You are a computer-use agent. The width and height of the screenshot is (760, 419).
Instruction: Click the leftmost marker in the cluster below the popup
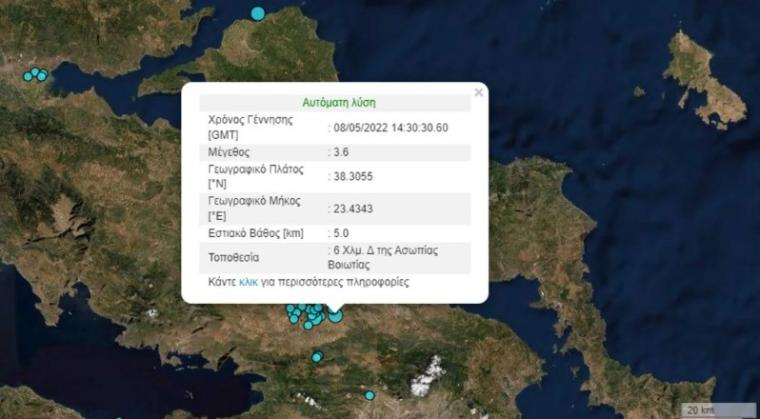(291, 310)
